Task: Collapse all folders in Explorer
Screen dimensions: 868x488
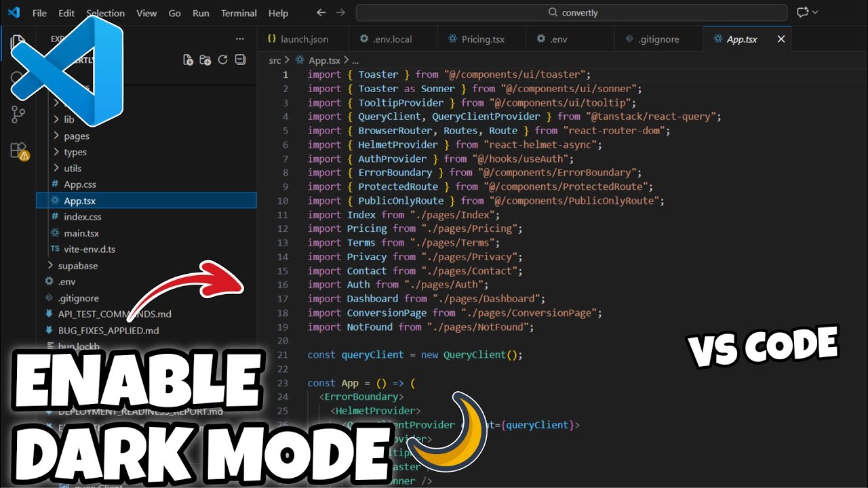Action: 239,60
